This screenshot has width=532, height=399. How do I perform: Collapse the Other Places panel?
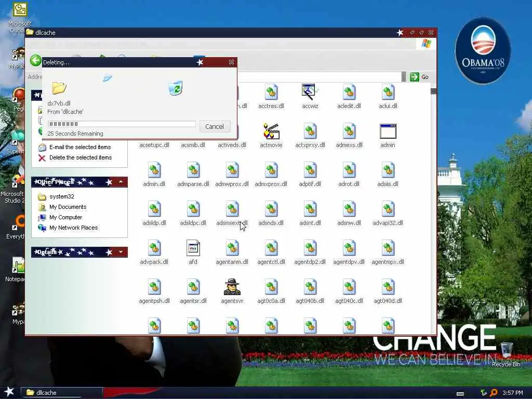[x=121, y=182]
